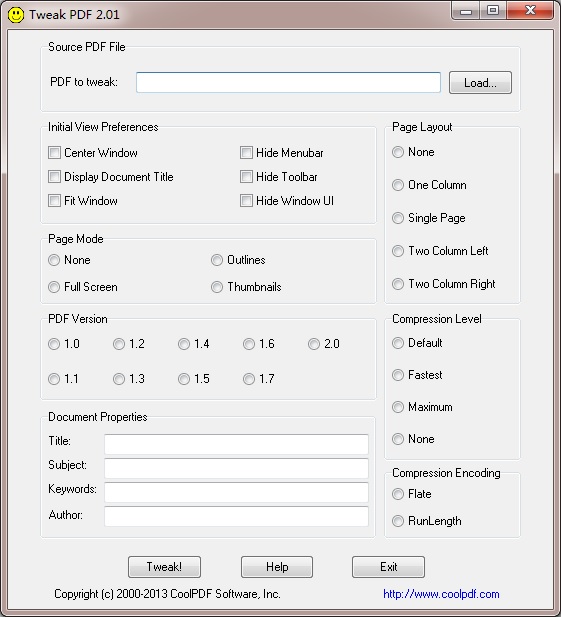Toggle Hide Window UI checkbox

coord(246,200)
